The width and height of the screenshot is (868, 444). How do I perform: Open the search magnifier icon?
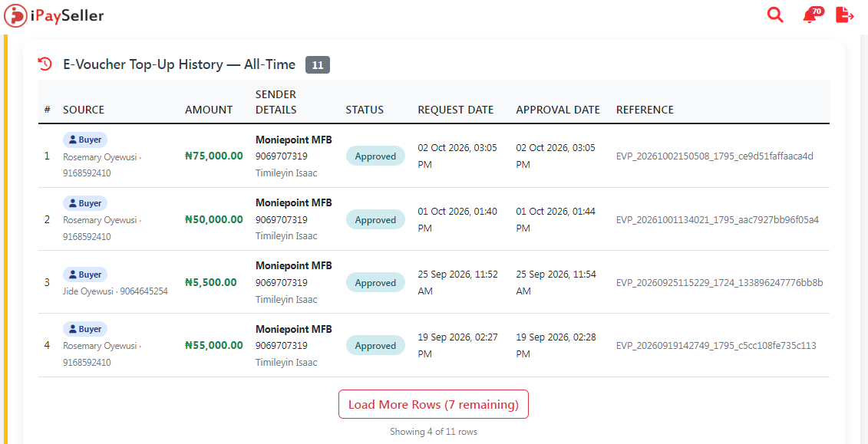[776, 15]
